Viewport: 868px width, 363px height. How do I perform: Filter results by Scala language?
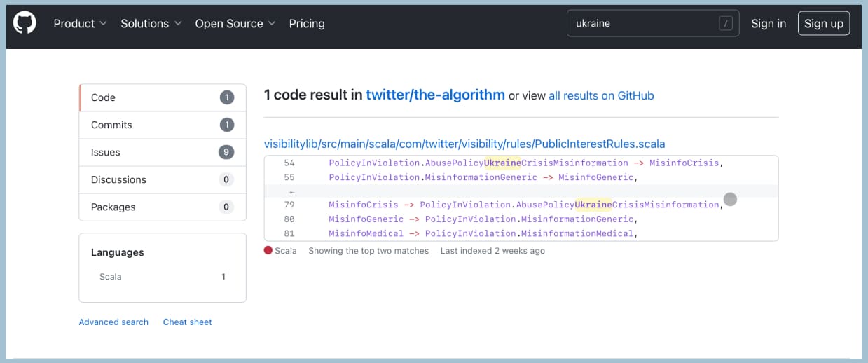coord(111,277)
